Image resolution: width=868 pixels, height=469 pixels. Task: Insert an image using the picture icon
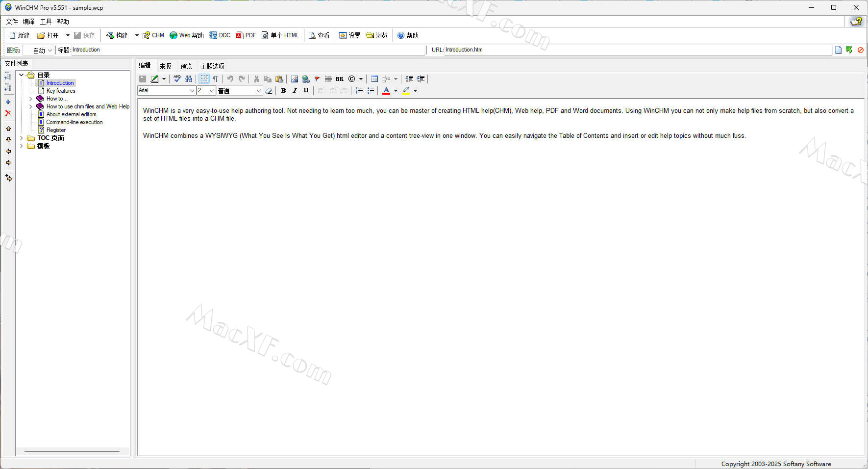tap(295, 79)
